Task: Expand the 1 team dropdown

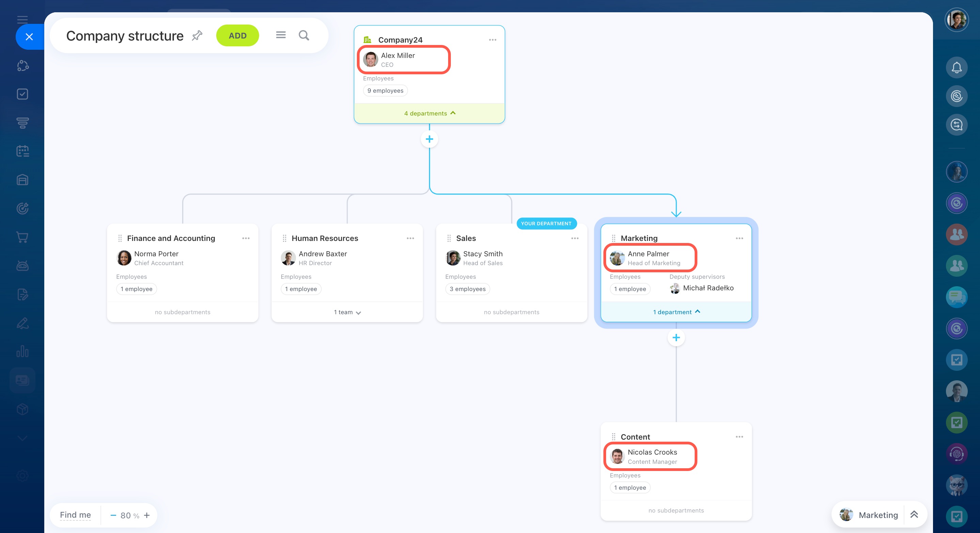Action: click(x=347, y=312)
